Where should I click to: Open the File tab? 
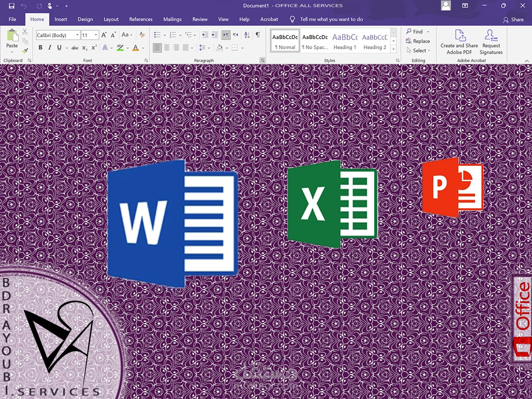[12, 19]
